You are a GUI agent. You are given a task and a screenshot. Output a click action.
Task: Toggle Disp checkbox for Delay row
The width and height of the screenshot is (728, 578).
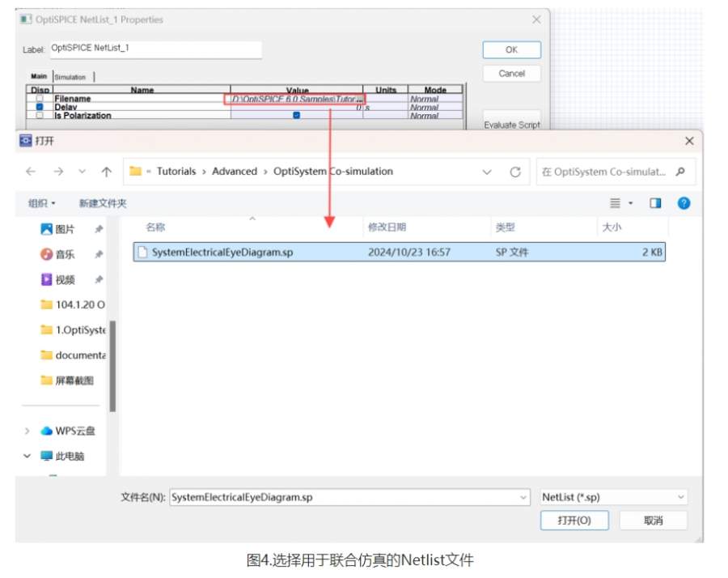tap(40, 107)
